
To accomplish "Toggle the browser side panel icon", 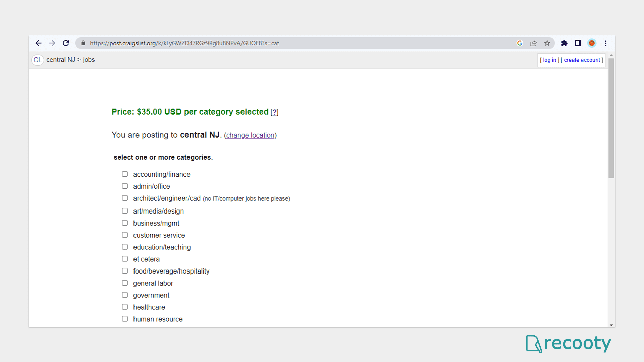I will [578, 43].
